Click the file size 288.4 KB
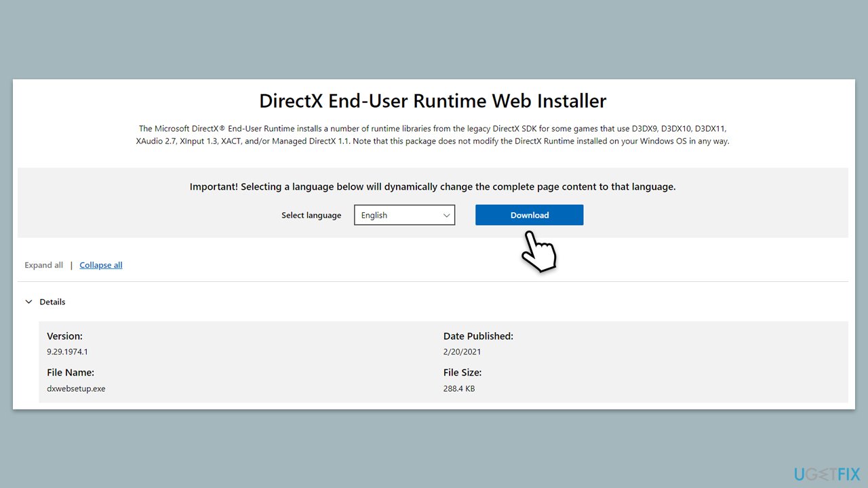This screenshot has height=488, width=868. point(459,388)
